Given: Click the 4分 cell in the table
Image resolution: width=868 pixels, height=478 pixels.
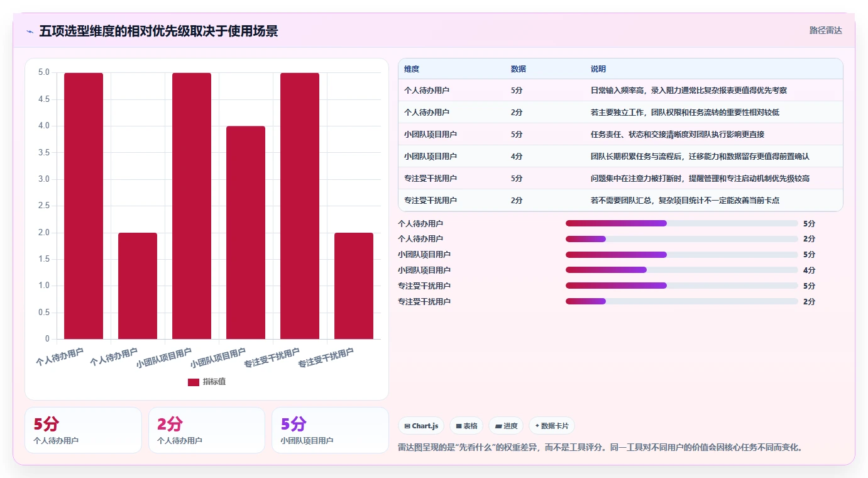Looking at the screenshot, I should tap(517, 157).
